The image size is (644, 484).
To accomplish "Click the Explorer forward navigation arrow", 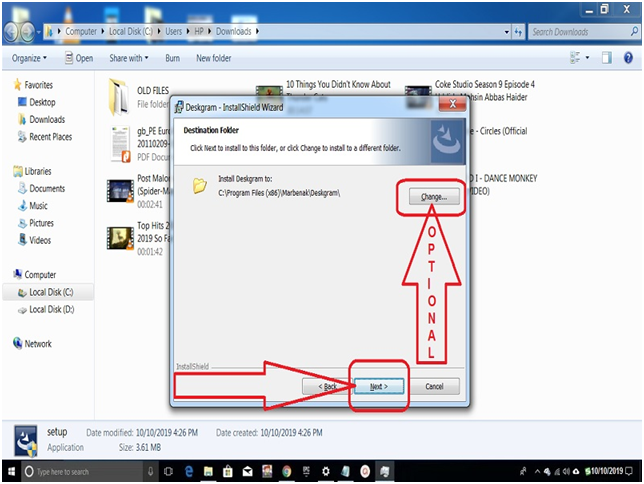I will [28, 32].
